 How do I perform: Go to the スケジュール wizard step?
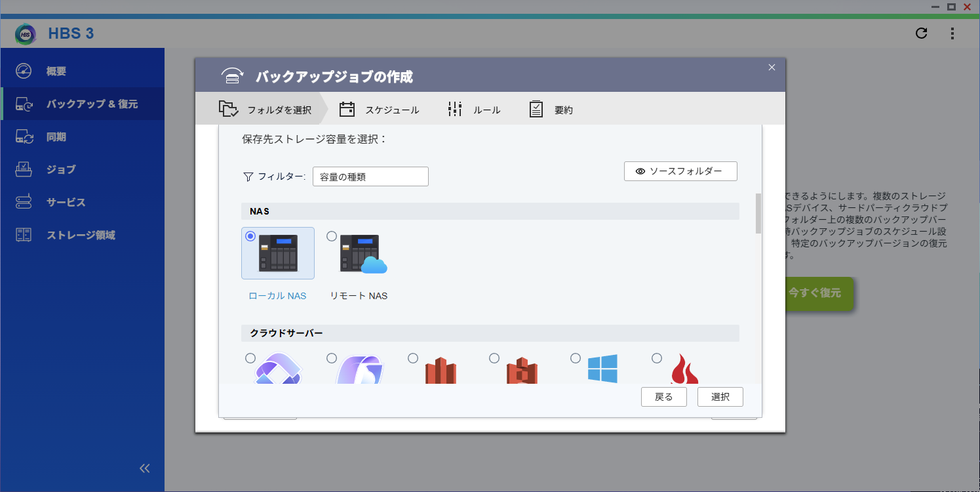[380, 110]
